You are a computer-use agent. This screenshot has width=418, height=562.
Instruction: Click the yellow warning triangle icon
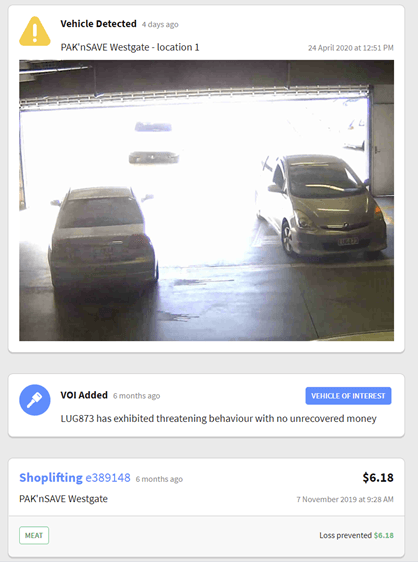35,32
